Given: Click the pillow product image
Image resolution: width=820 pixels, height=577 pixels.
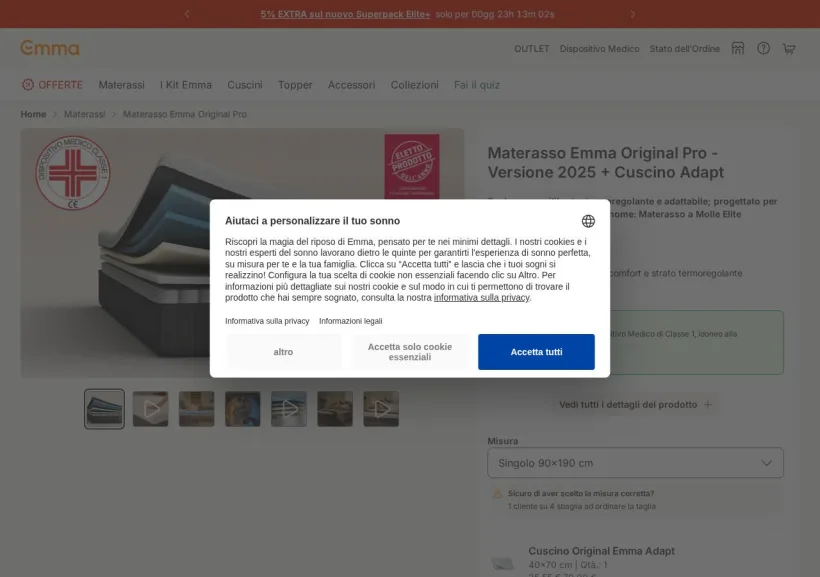Looking at the screenshot, I should (x=503, y=563).
